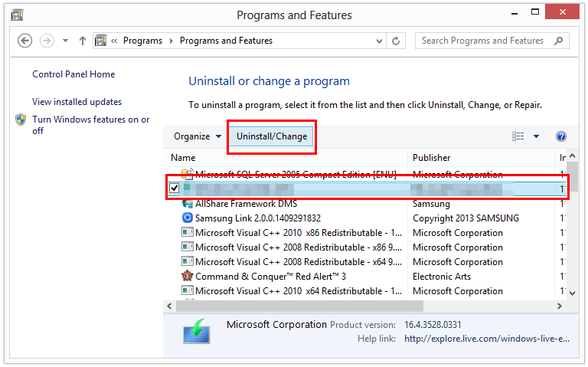Click the AllShare Framework DMS icon

click(x=187, y=204)
